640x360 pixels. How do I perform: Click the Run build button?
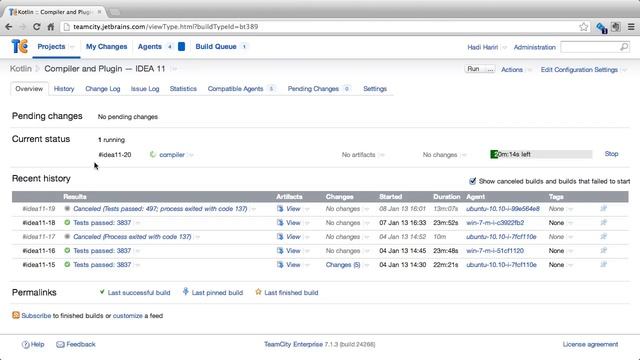click(474, 69)
